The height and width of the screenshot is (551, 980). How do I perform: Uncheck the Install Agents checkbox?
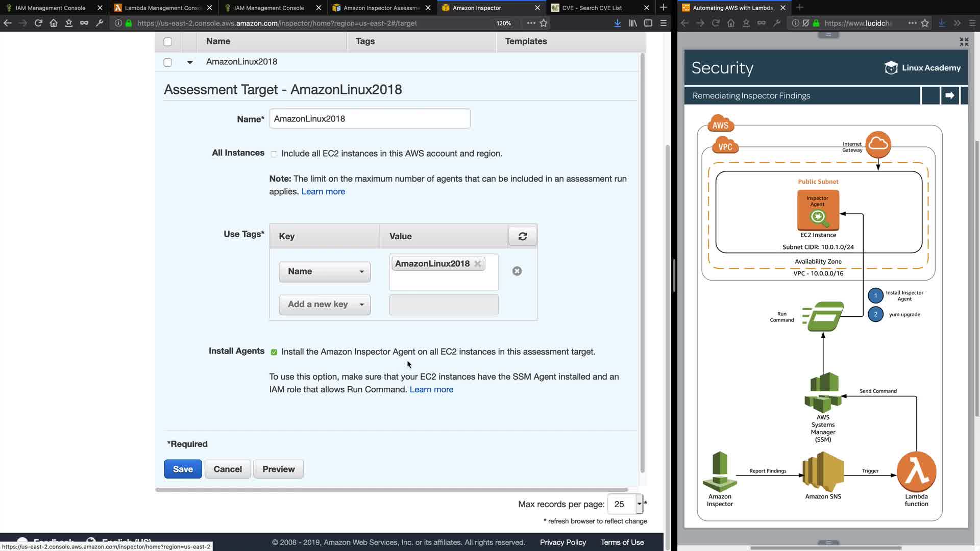[274, 352]
